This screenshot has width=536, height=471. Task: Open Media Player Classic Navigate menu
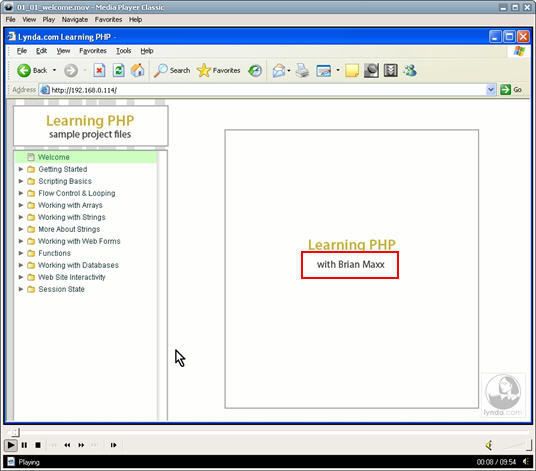pos(75,19)
